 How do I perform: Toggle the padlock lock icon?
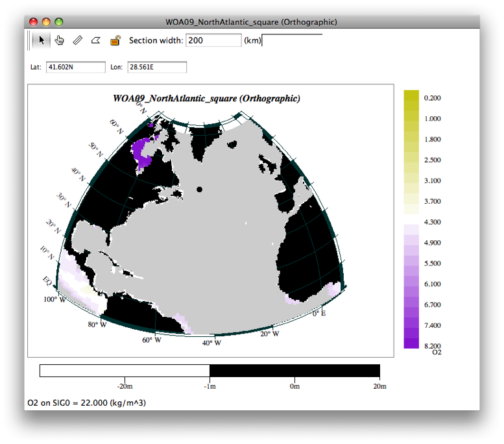(115, 40)
